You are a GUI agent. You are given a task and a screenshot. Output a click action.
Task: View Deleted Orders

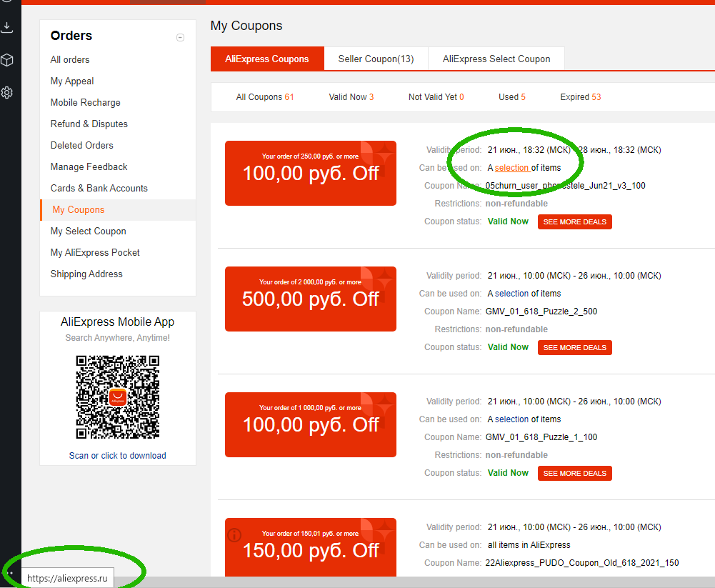tap(81, 146)
